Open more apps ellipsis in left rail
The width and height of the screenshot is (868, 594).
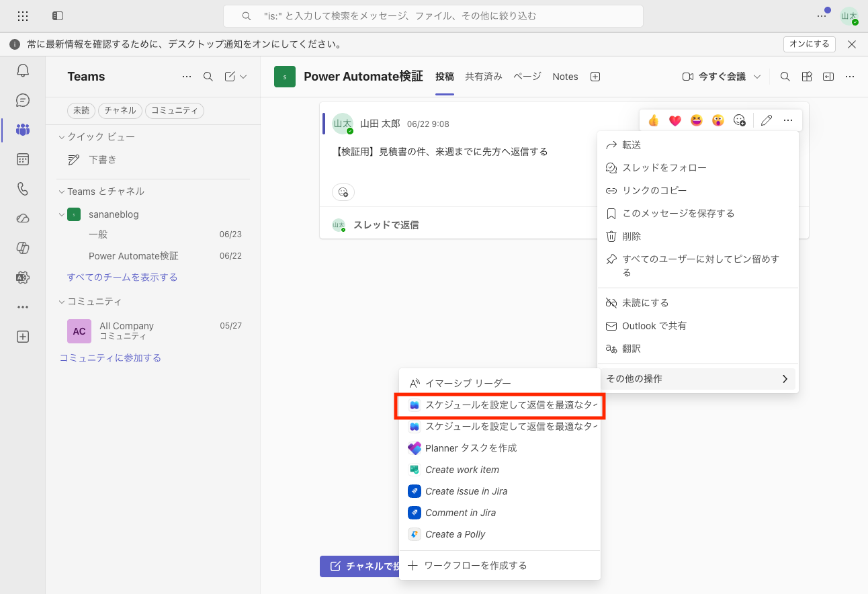point(23,307)
